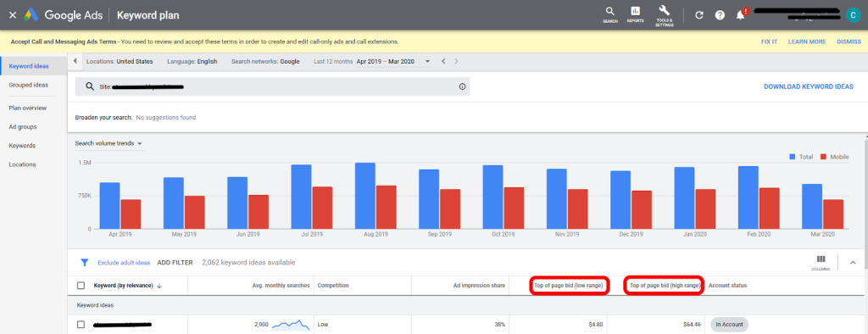Click the 38% impression share cell
The image size is (868, 334).
click(x=499, y=324)
